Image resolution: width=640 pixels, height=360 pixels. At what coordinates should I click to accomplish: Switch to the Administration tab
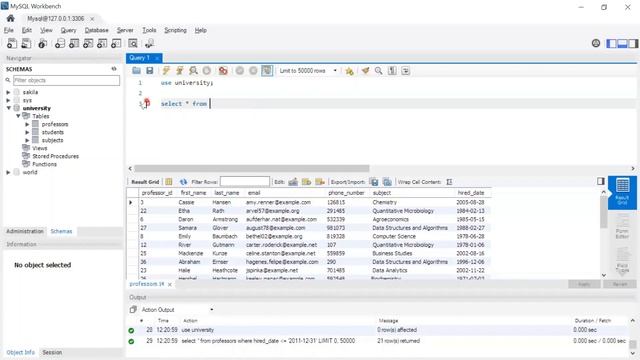(24, 231)
